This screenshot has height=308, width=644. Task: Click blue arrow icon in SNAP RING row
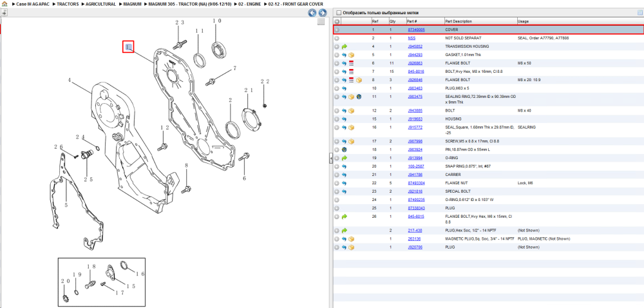(x=344, y=166)
